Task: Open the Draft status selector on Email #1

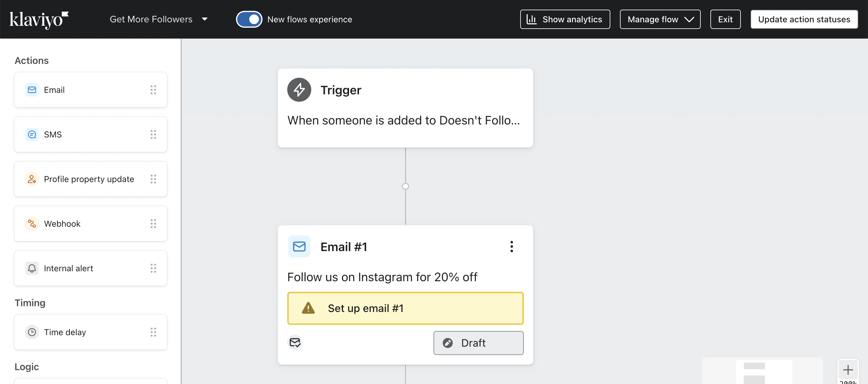Action: point(478,343)
